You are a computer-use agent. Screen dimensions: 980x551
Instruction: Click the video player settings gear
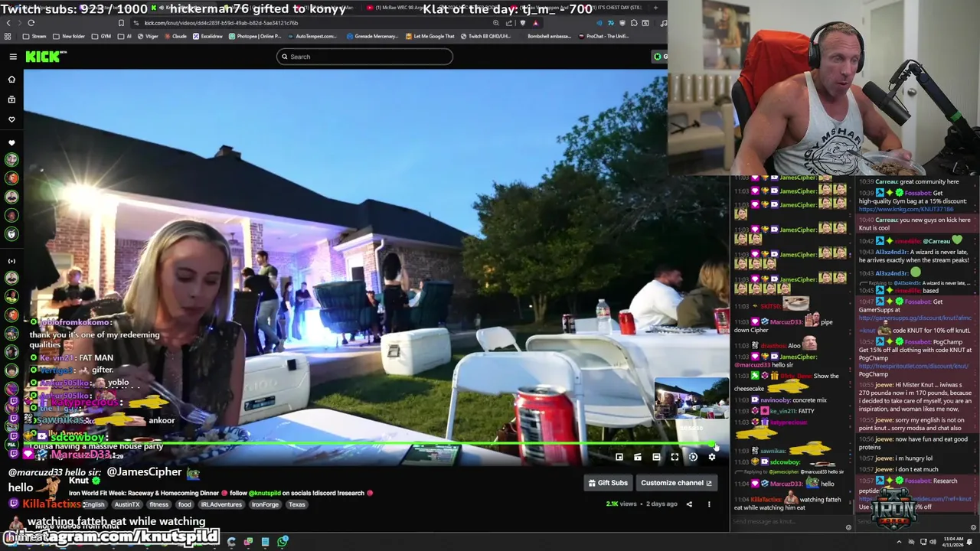coord(711,457)
